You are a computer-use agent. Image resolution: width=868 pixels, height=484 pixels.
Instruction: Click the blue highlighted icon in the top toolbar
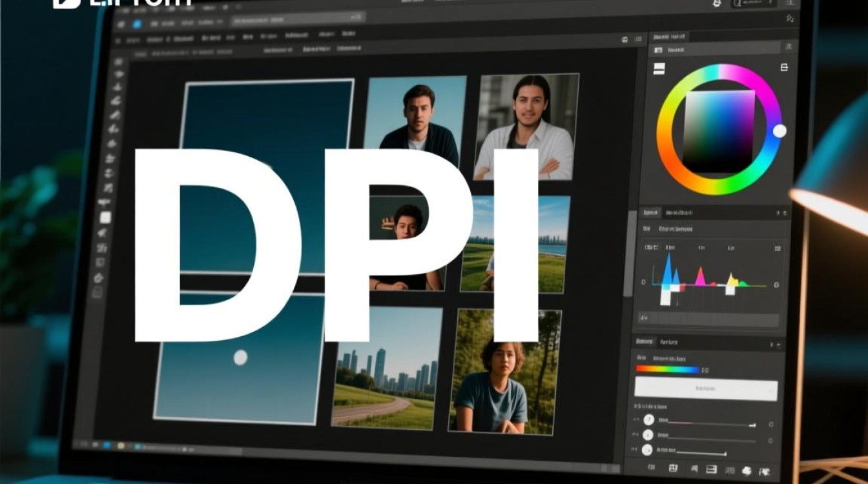[137, 24]
